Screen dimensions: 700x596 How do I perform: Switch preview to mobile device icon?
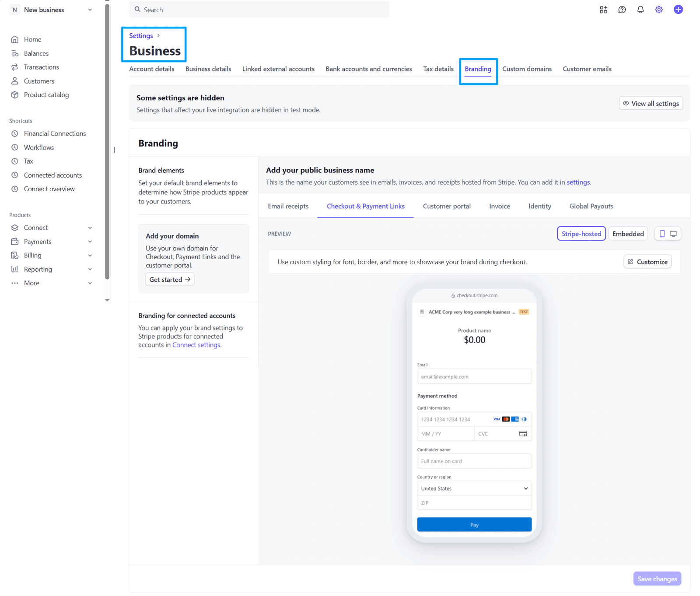tap(662, 234)
